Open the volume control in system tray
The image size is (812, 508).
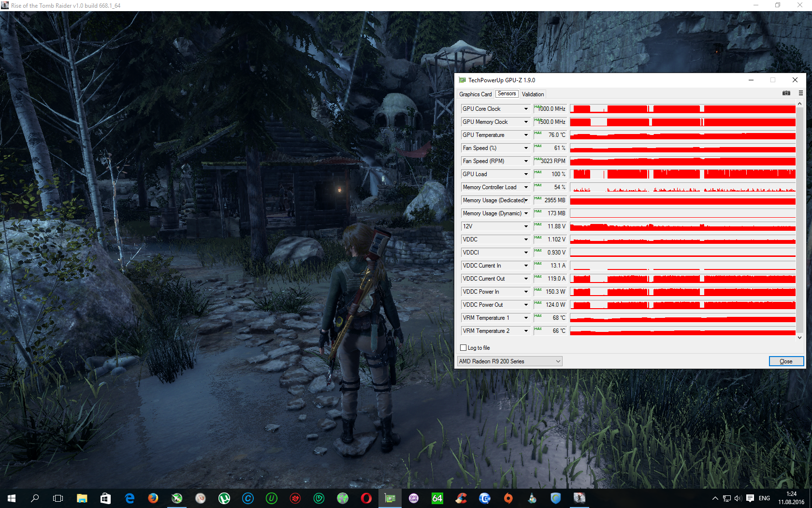[x=738, y=498]
